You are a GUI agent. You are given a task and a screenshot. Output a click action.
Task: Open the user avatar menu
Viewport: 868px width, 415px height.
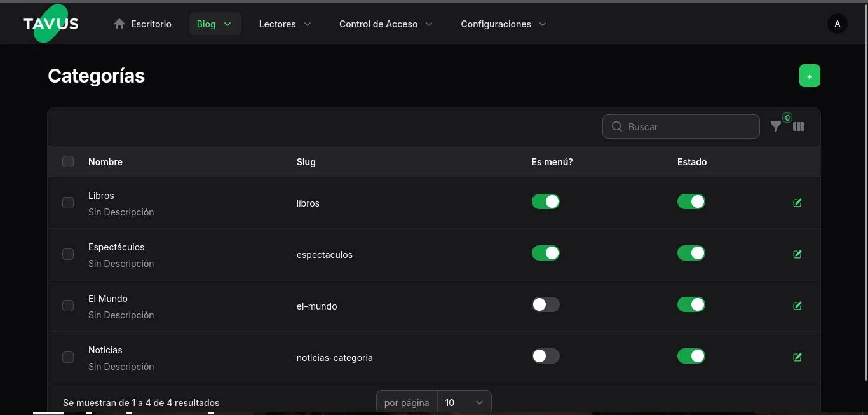837,24
